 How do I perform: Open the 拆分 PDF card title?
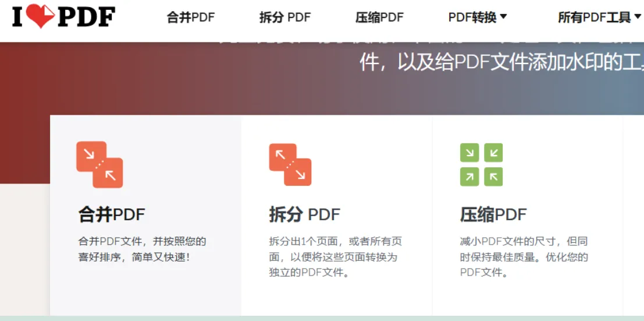[305, 215]
